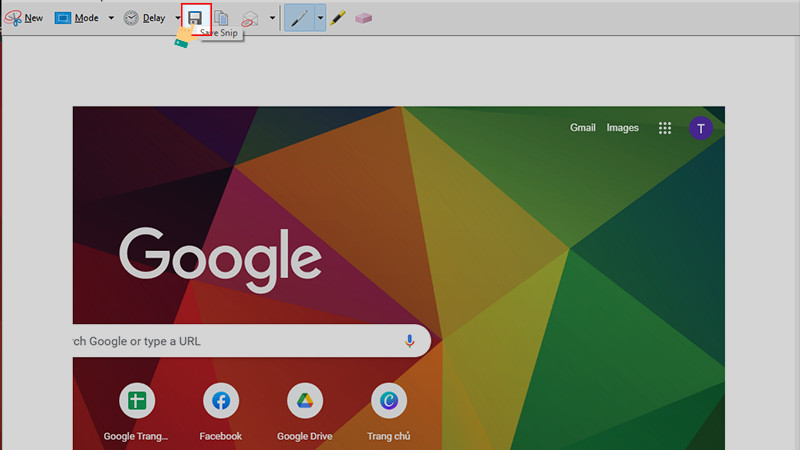
Task: Select the pink Eraser tool
Action: click(363, 18)
